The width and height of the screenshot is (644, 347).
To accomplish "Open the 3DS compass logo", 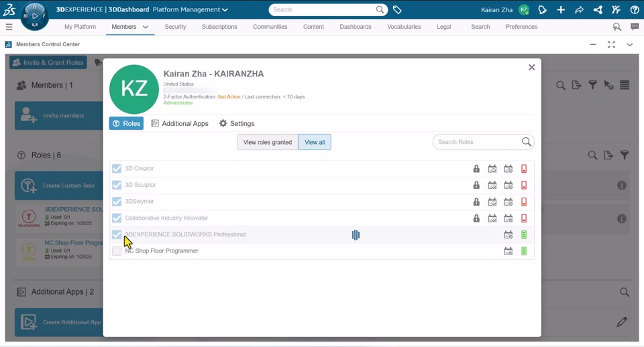I will [9, 9].
